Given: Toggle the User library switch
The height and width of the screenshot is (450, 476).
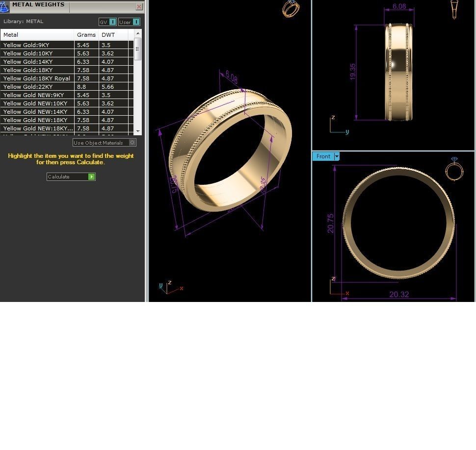Looking at the screenshot, I should pos(130,22).
